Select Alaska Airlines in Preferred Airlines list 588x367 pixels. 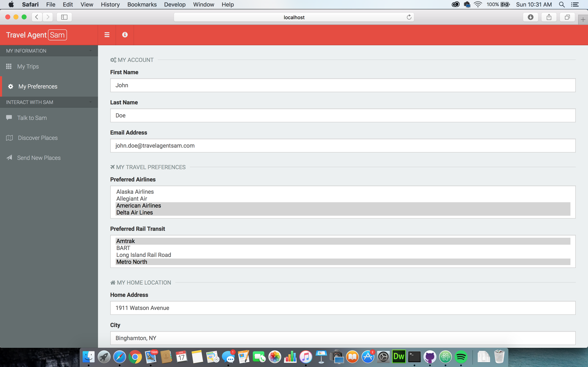click(135, 192)
